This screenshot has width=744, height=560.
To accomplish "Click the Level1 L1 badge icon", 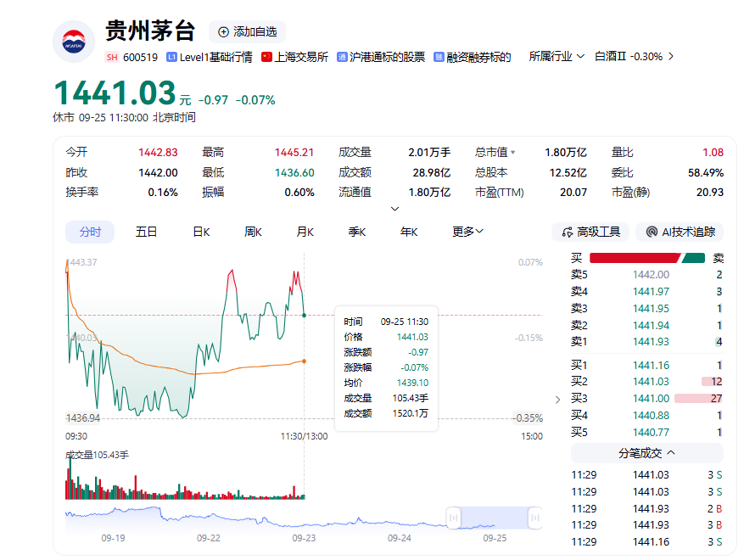I will [171, 58].
